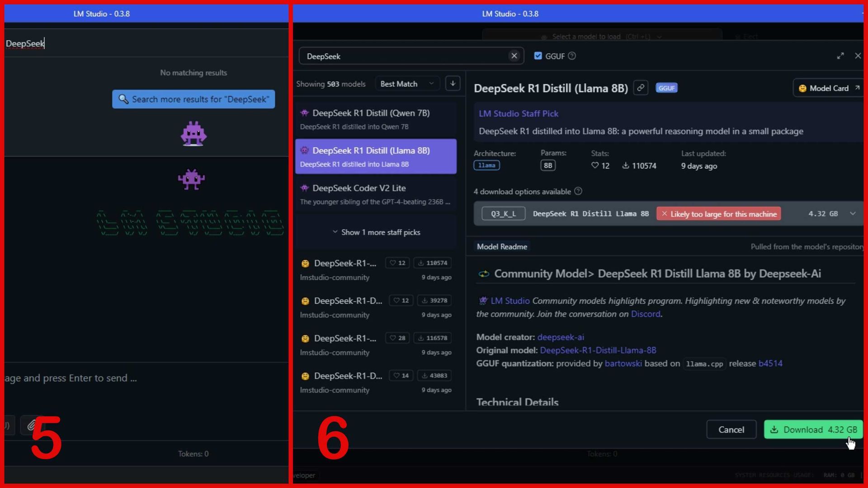Uncheck the GGUF filter checkbox
868x488 pixels.
coord(538,56)
